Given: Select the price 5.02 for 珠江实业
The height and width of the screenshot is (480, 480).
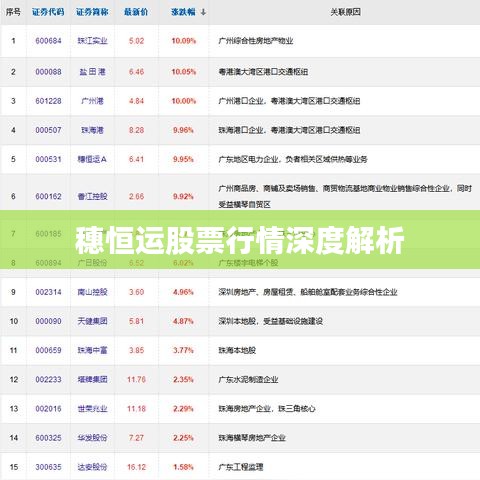Looking at the screenshot, I should [x=136, y=41].
